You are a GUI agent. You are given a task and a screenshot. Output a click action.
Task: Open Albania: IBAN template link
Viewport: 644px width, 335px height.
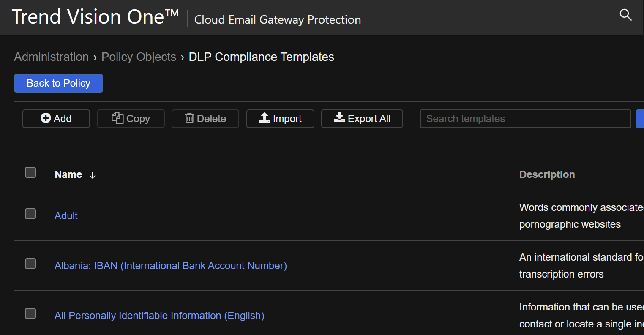point(171,266)
